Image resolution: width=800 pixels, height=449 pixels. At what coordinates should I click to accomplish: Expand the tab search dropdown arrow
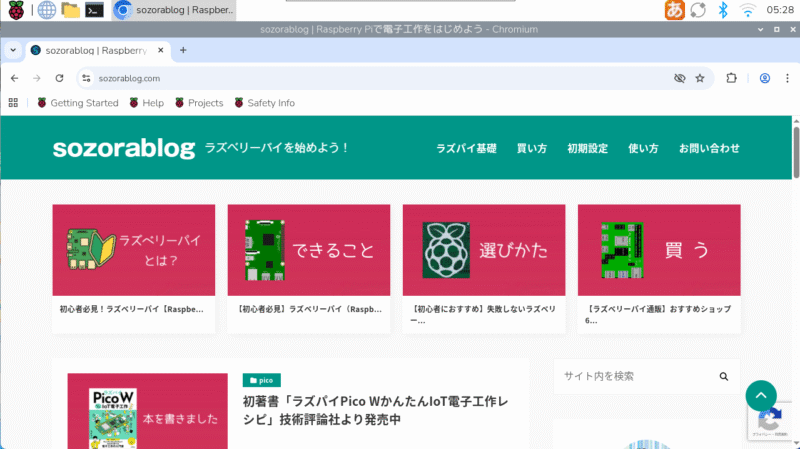pos(14,50)
